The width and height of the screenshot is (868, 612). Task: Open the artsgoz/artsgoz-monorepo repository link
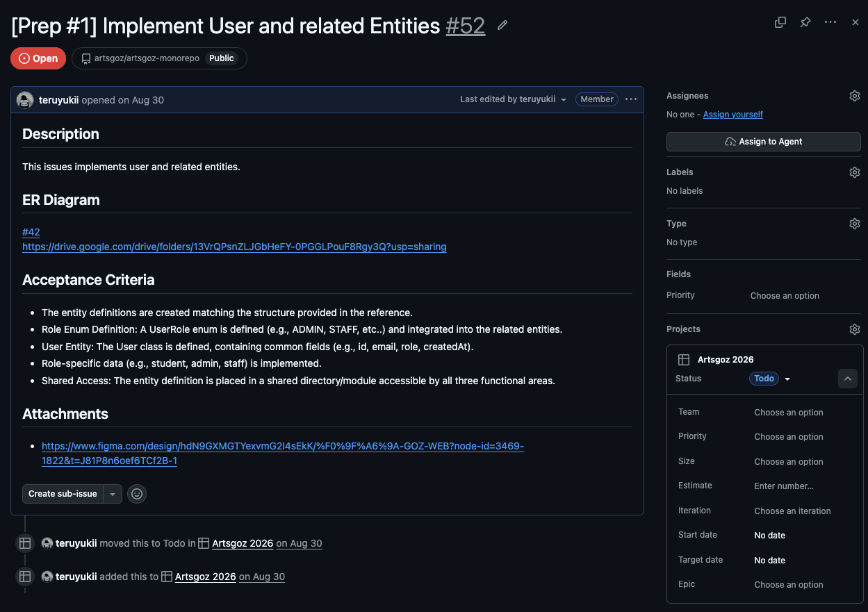(x=147, y=58)
